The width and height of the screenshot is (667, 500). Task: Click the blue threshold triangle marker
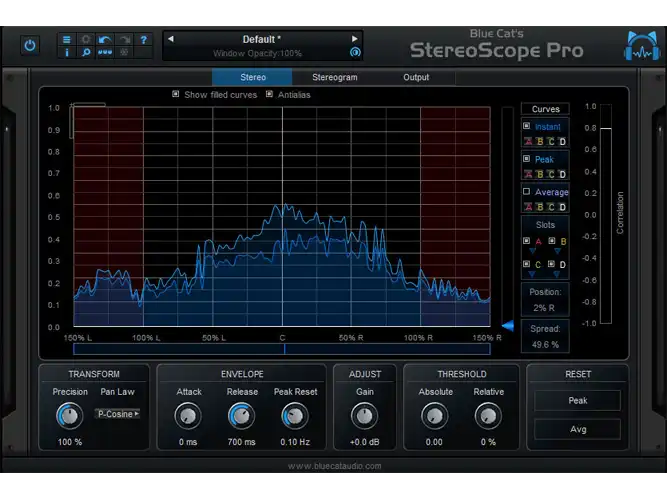pos(508,326)
